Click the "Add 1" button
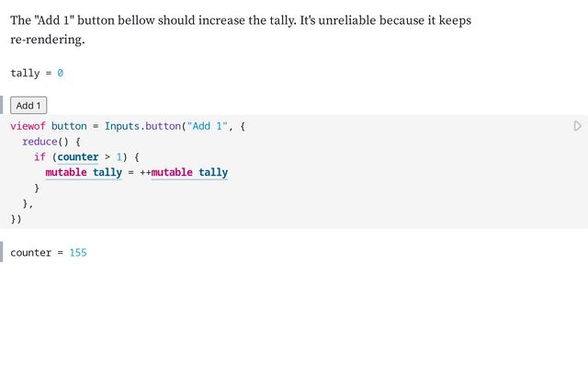Image resolution: width=588 pixels, height=368 pixels. [x=28, y=105]
